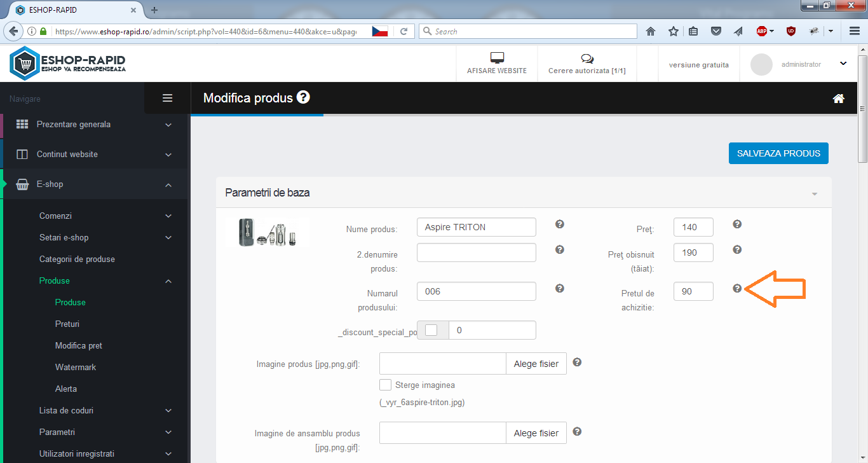Open the Watermark menu item
The image size is (868, 463).
(x=76, y=368)
